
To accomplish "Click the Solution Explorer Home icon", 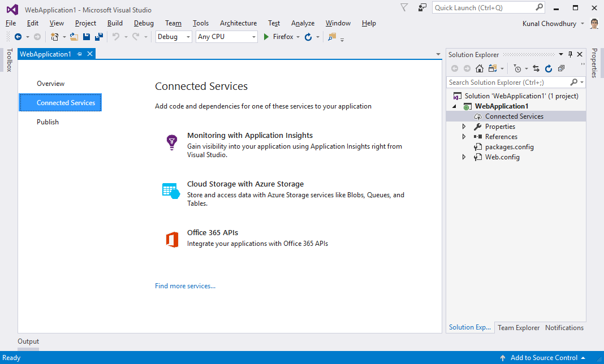I will point(479,68).
